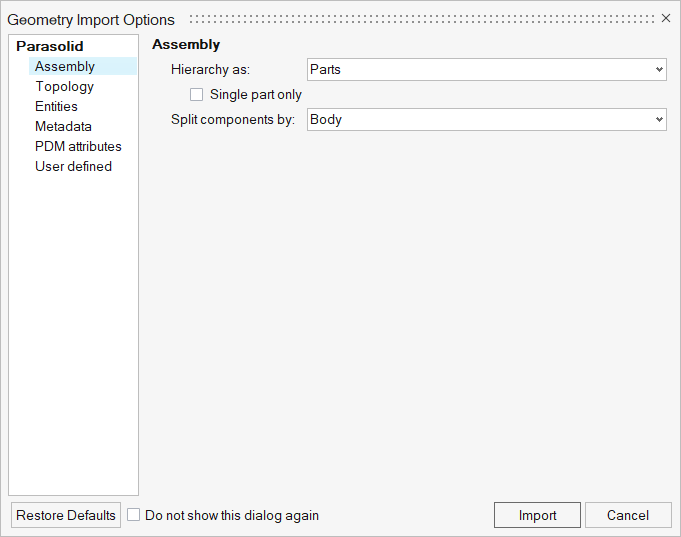The width and height of the screenshot is (681, 537).
Task: Close the Geometry Import Options dialog
Action: point(666,19)
